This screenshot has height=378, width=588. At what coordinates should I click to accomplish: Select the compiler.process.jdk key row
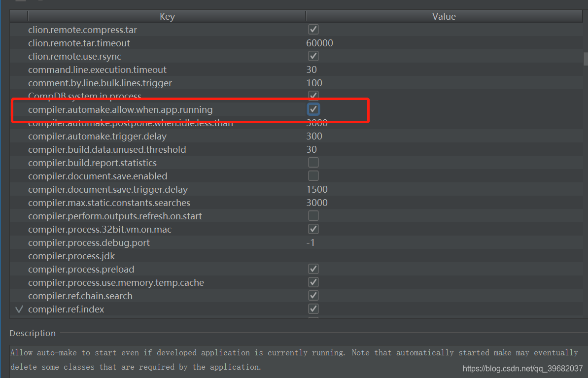(71, 256)
